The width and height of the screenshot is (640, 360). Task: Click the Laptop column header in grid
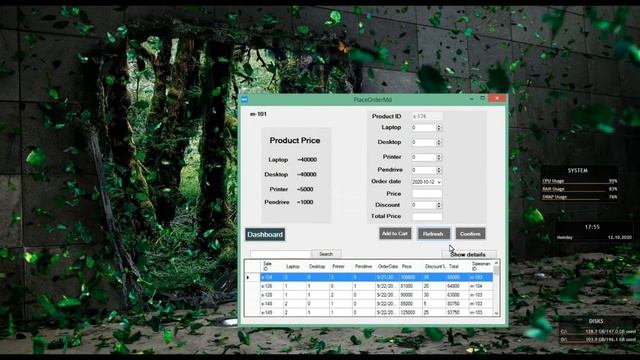(x=295, y=266)
